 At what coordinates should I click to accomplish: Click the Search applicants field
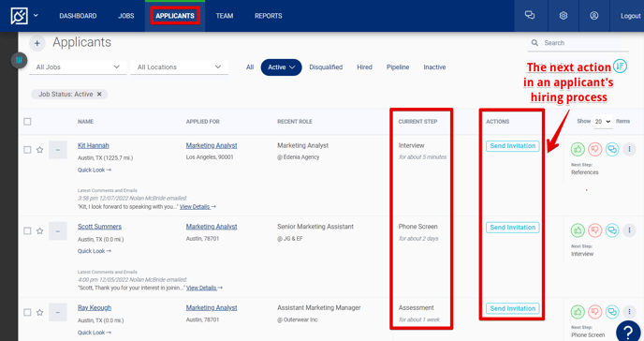click(x=578, y=43)
